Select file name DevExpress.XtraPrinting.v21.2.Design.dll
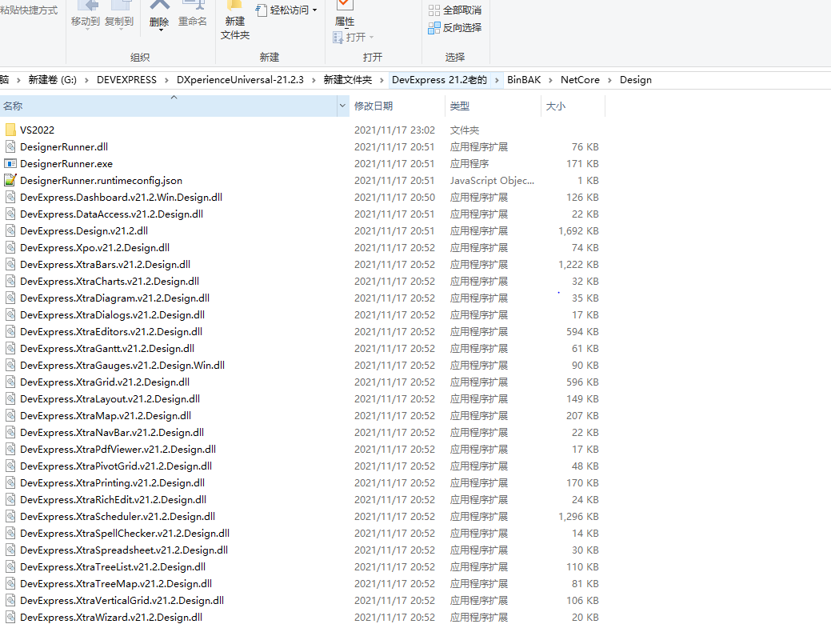 pos(112,483)
